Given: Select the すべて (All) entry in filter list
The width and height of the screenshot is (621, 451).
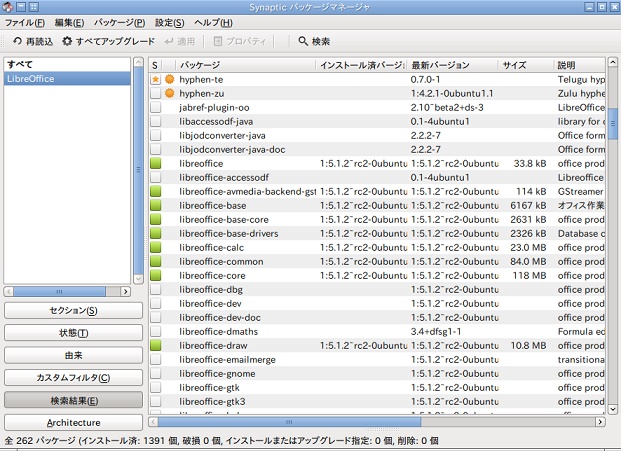Looking at the screenshot, I should pyautogui.click(x=67, y=64).
